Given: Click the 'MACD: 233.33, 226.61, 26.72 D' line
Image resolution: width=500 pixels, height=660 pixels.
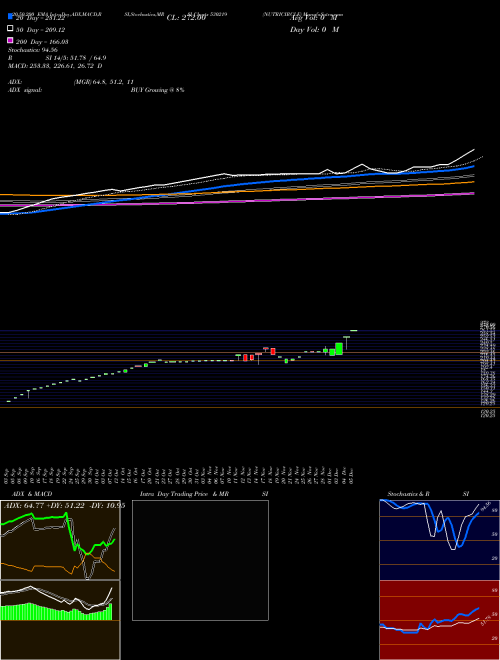Looking at the screenshot, I should (55, 66).
